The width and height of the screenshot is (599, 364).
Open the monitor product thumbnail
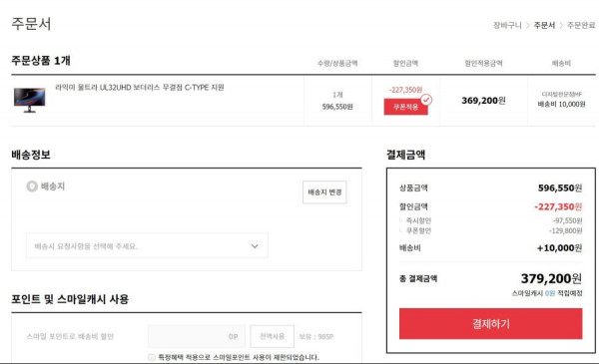point(29,100)
